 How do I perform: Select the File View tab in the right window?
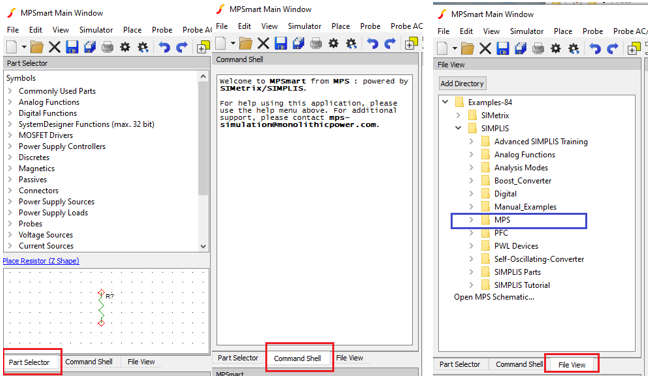pyautogui.click(x=572, y=365)
